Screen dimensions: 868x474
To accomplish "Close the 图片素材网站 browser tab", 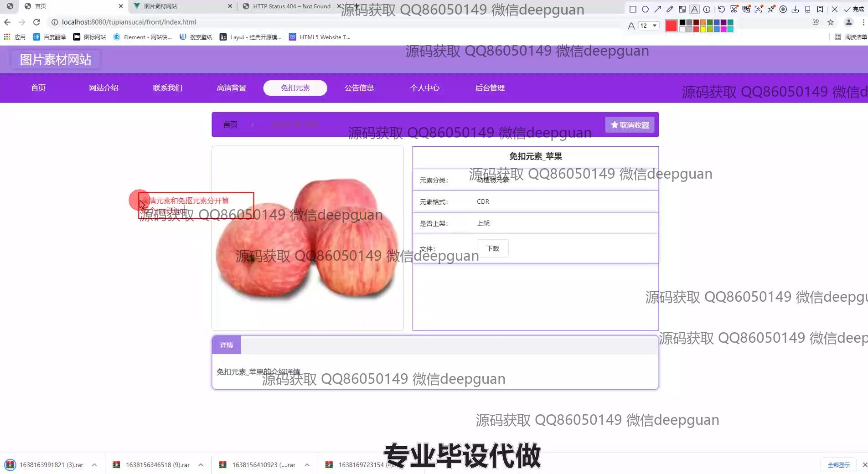I will tap(230, 6).
